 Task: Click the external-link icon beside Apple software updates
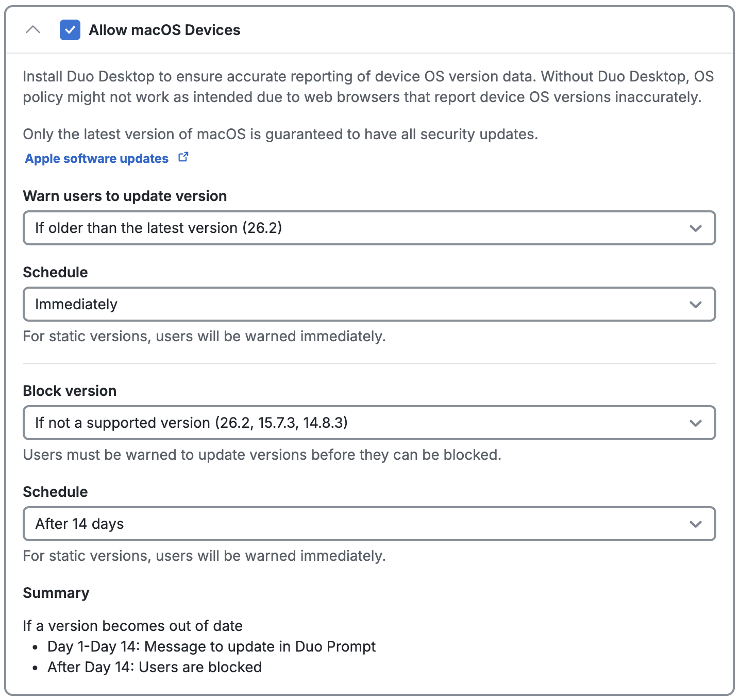[x=183, y=157]
